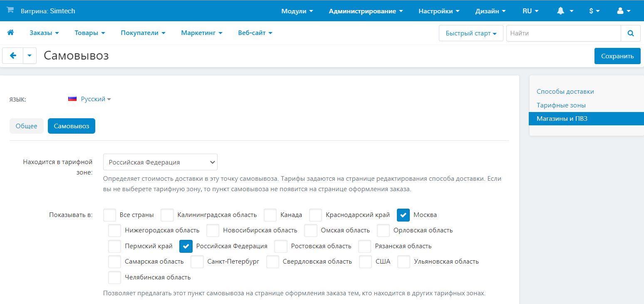
Task: Switch to the Общее tab
Action: click(27, 126)
